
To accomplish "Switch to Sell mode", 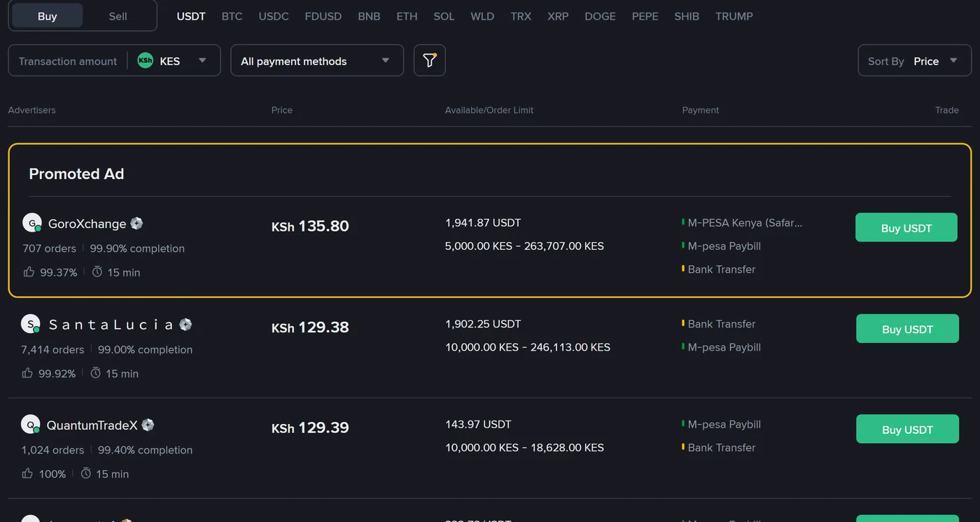I will click(x=118, y=16).
